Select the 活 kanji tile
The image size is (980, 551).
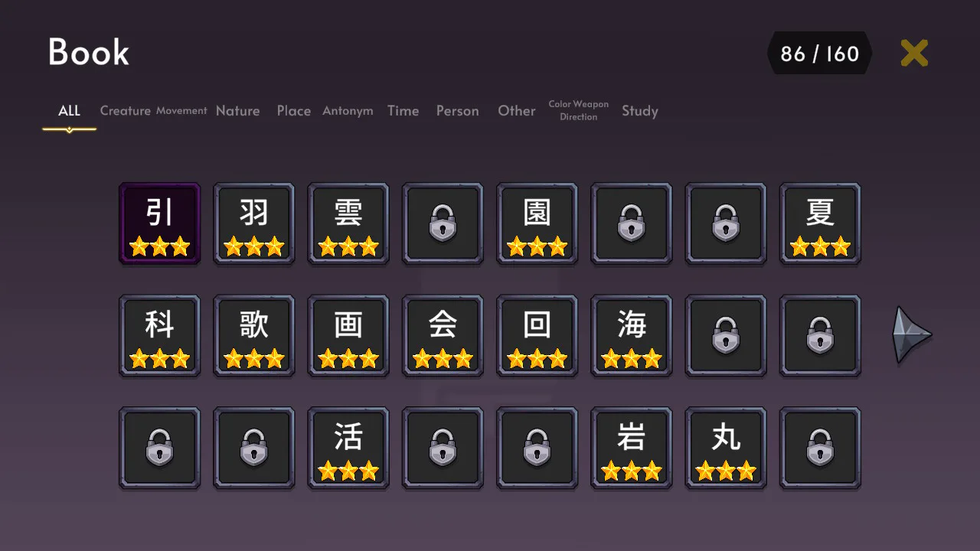click(348, 448)
